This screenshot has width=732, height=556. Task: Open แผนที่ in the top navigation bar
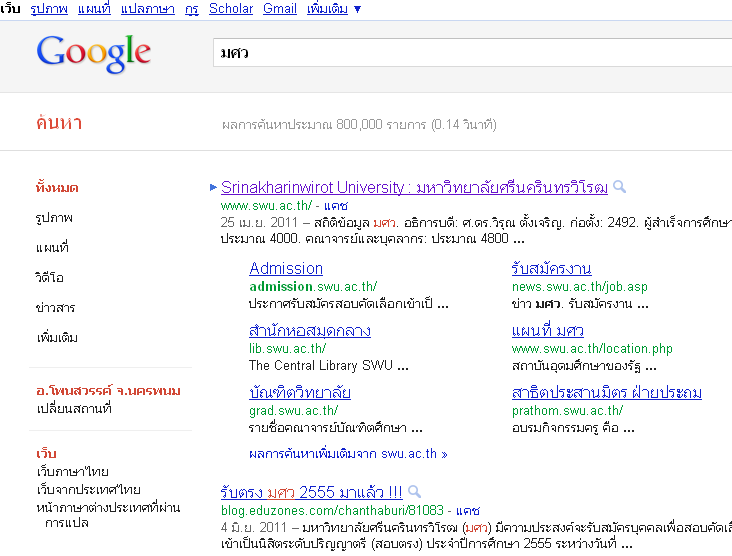click(x=94, y=8)
